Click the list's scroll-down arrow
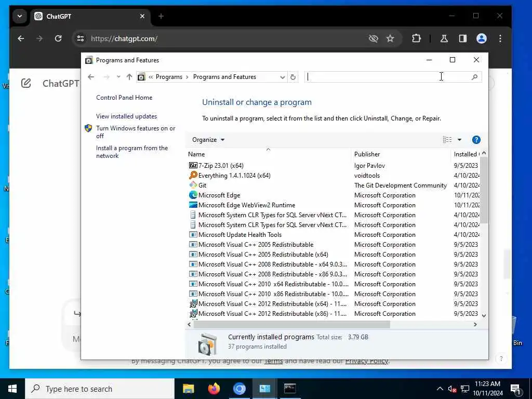This screenshot has width=532, height=399. (484, 315)
